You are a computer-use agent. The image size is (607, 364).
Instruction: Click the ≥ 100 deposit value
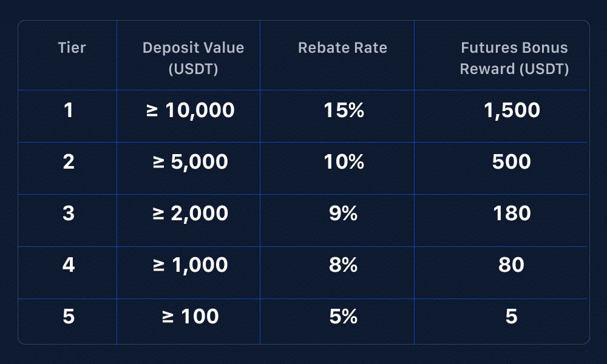click(183, 317)
